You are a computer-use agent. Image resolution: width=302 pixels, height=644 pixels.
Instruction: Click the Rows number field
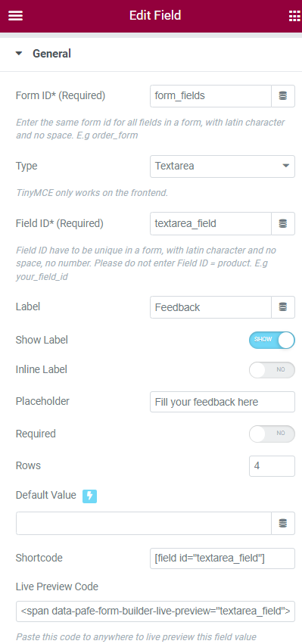click(272, 466)
